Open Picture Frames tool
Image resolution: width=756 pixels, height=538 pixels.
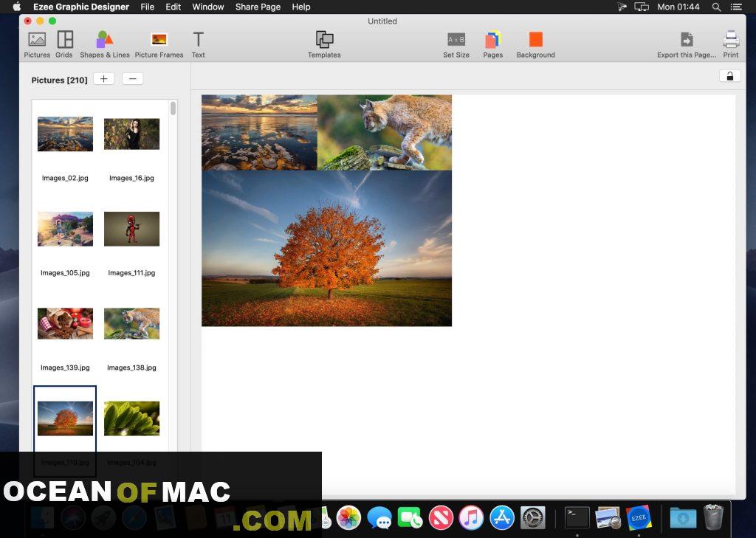(x=159, y=44)
